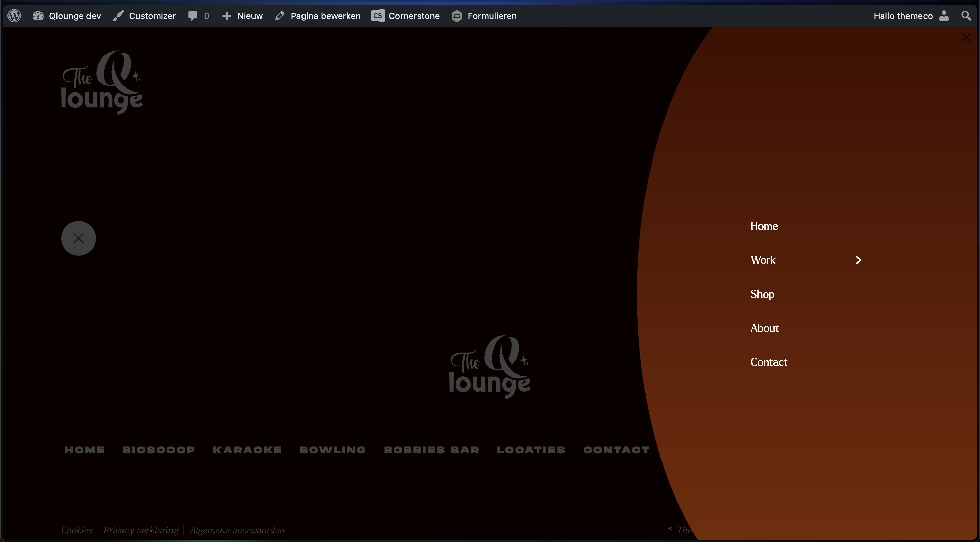This screenshot has height=542, width=980.
Task: Open Contact in the side menu
Action: 769,362
